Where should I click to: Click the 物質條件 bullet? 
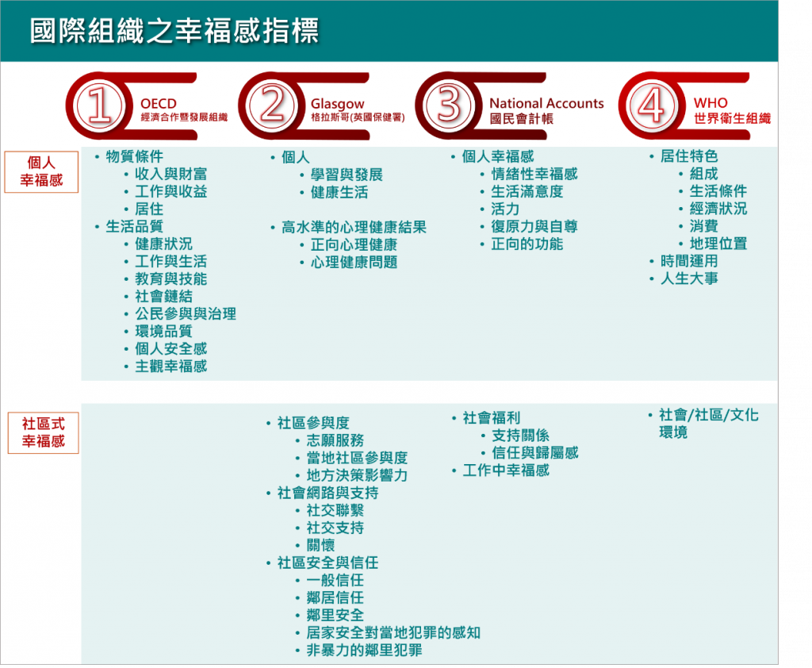pyautogui.click(x=135, y=156)
